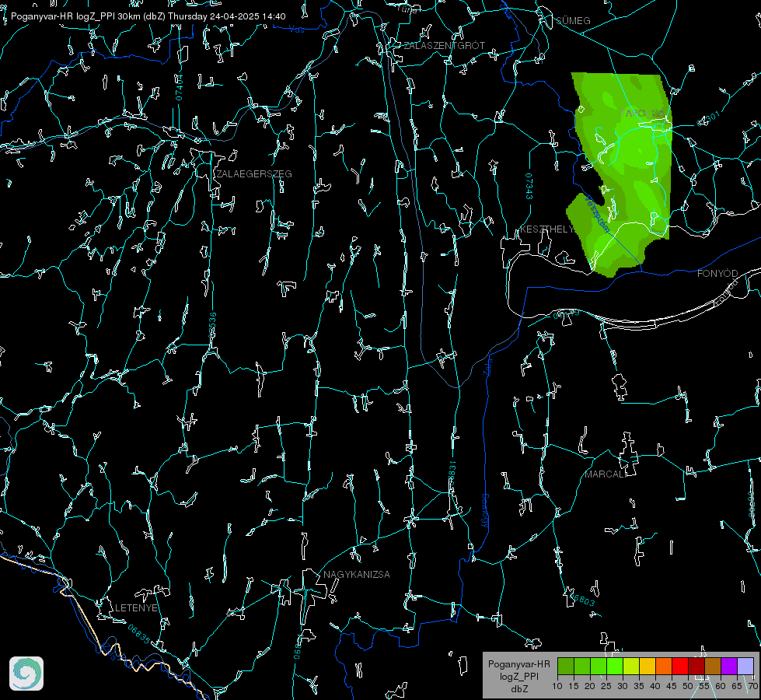
Task: Click the ZALAEGERSZEG town label
Action: coord(254,174)
